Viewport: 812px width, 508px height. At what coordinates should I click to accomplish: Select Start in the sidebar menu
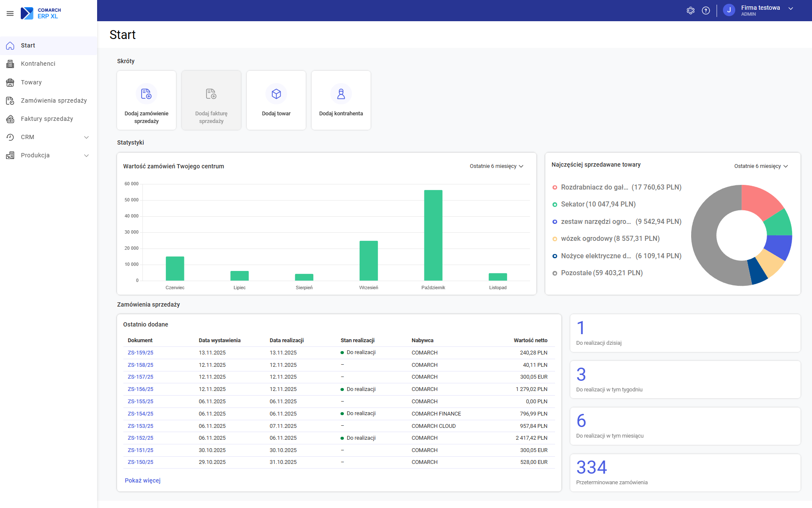point(28,45)
